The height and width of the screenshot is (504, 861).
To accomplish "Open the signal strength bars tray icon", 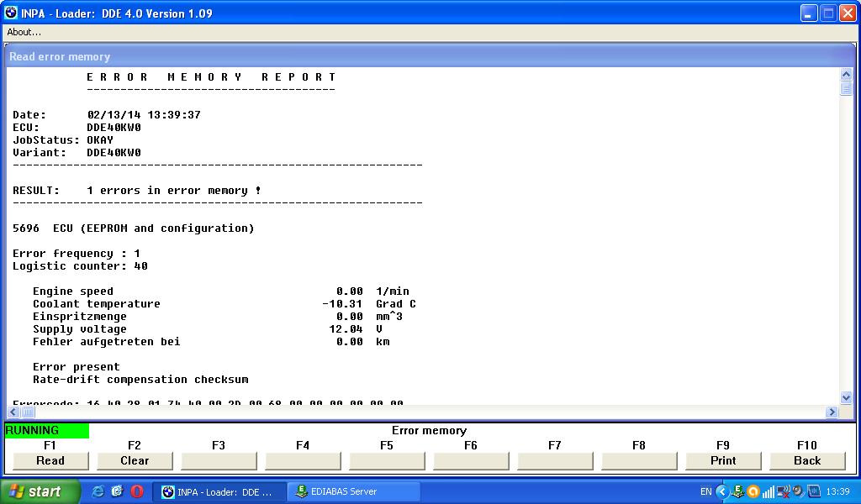I will [768, 491].
